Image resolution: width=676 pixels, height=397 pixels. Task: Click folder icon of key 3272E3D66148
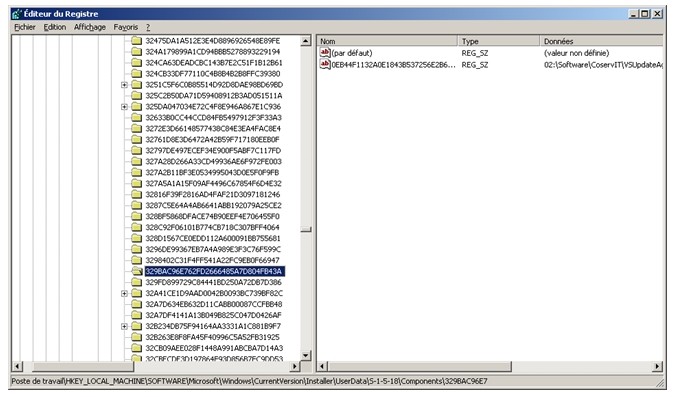pos(137,129)
